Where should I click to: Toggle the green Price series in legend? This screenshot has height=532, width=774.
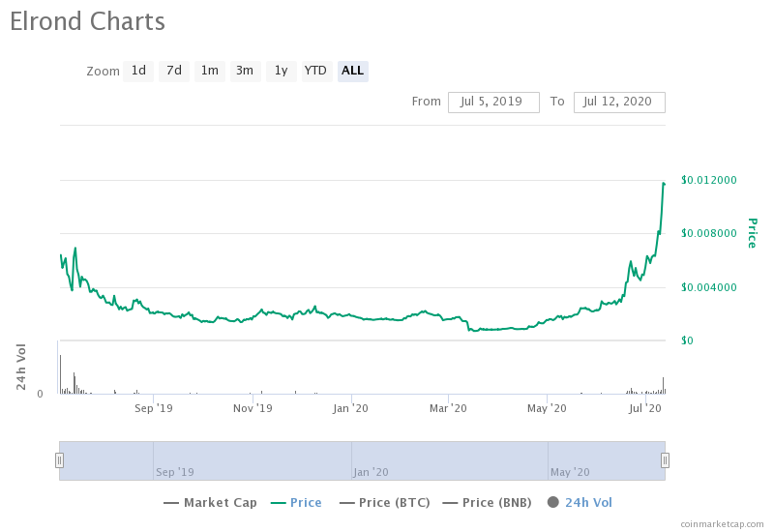click(296, 503)
